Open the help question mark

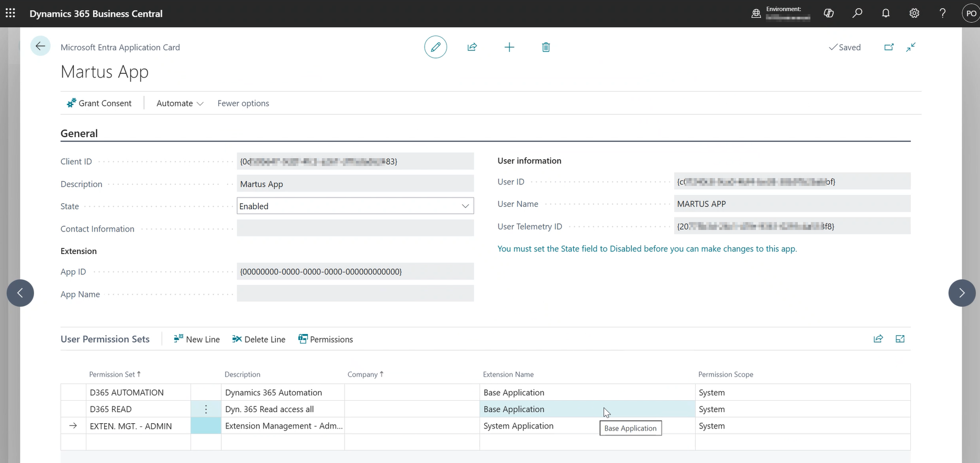(x=942, y=13)
